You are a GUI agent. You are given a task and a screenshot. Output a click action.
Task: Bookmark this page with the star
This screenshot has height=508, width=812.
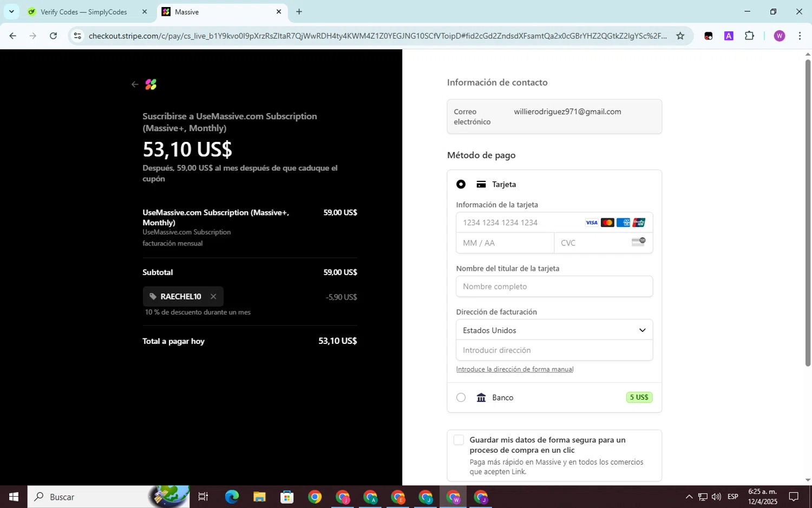pyautogui.click(x=680, y=36)
